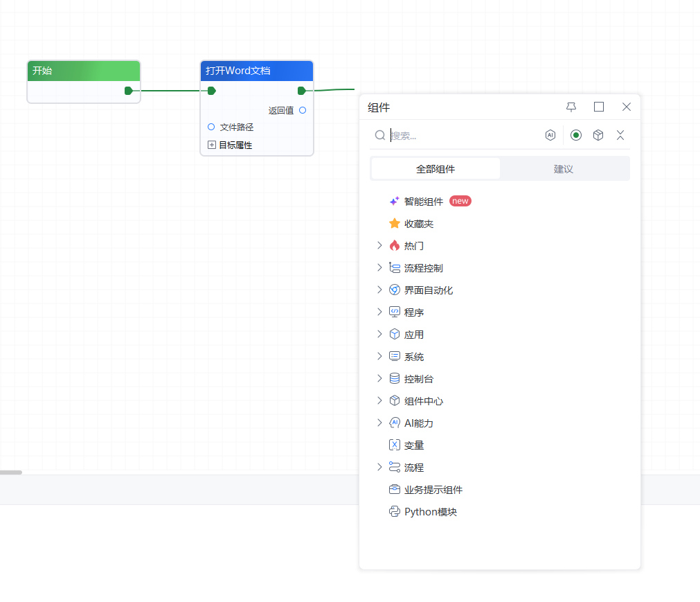Image resolution: width=700 pixels, height=602 pixels.
Task: Toggle the green record circle button
Action: (576, 135)
